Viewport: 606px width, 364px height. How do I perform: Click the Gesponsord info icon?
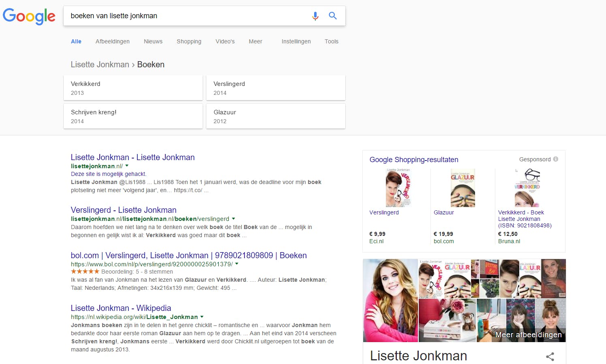pos(556,159)
